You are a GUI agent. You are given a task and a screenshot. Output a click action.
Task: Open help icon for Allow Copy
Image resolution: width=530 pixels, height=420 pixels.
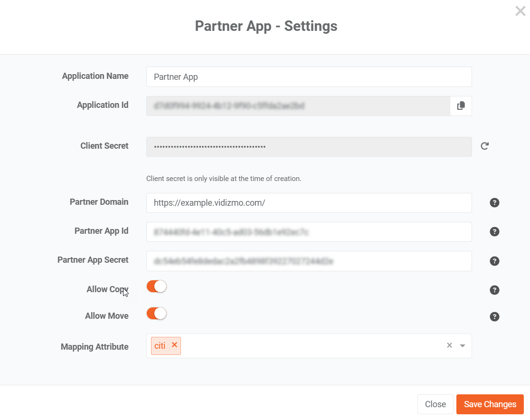click(x=494, y=290)
